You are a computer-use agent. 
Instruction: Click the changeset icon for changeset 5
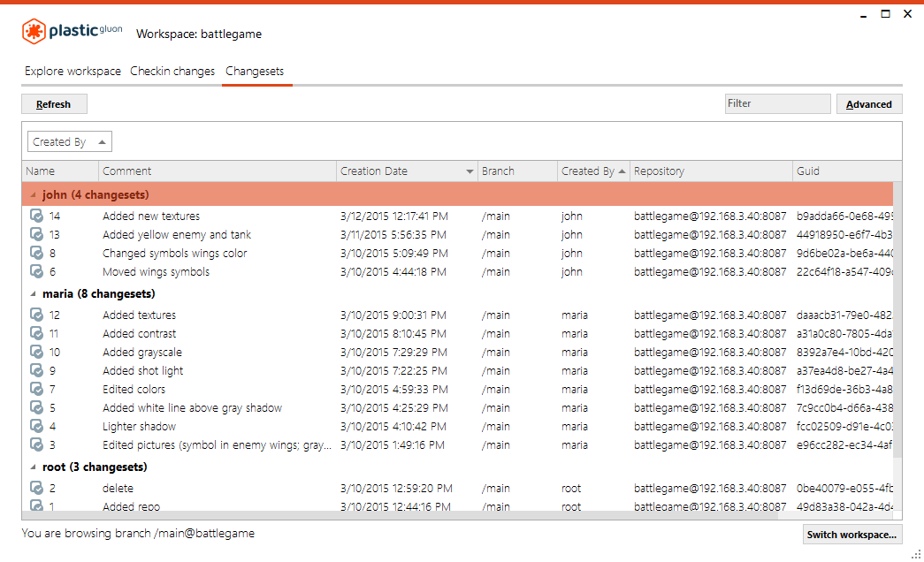[x=36, y=407]
